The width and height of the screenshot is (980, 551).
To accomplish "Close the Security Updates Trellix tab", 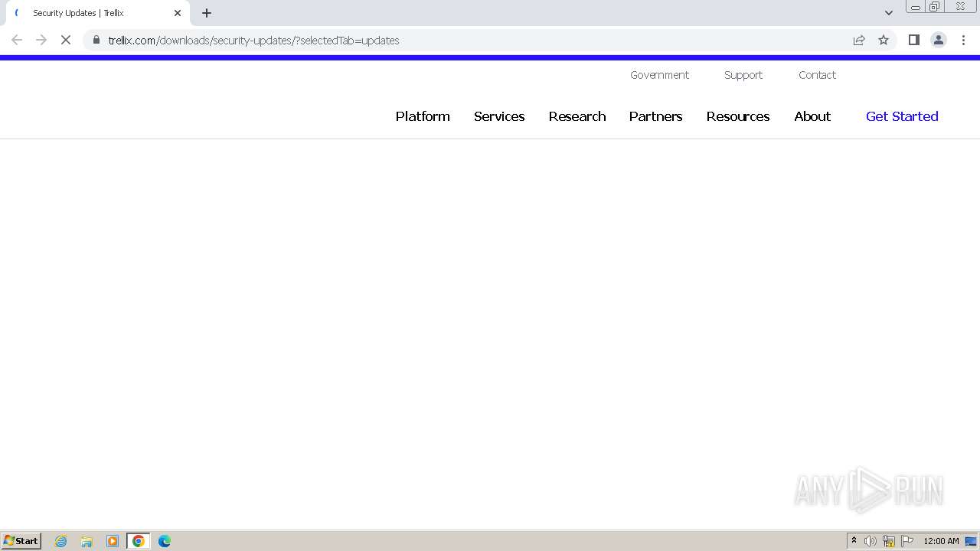I will pos(178,13).
